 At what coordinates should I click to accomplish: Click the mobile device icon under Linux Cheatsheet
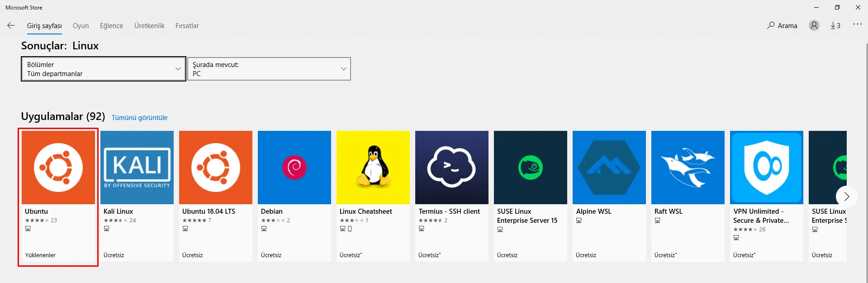click(x=350, y=229)
